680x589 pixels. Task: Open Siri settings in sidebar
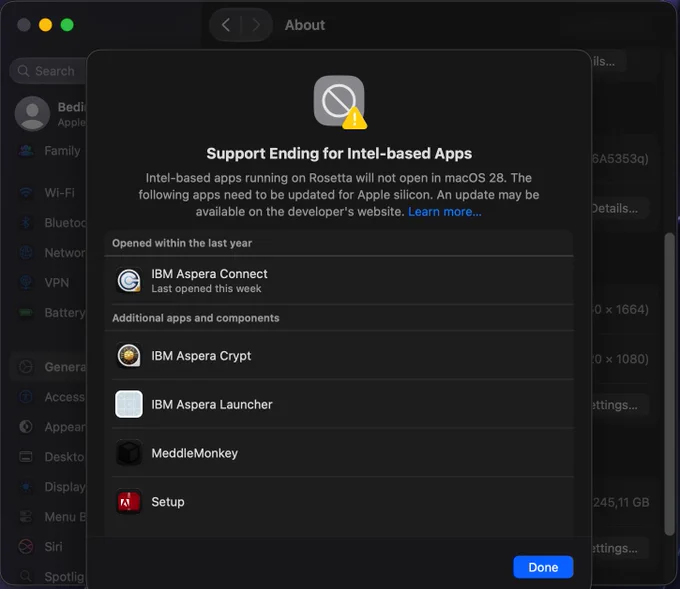(x=53, y=546)
